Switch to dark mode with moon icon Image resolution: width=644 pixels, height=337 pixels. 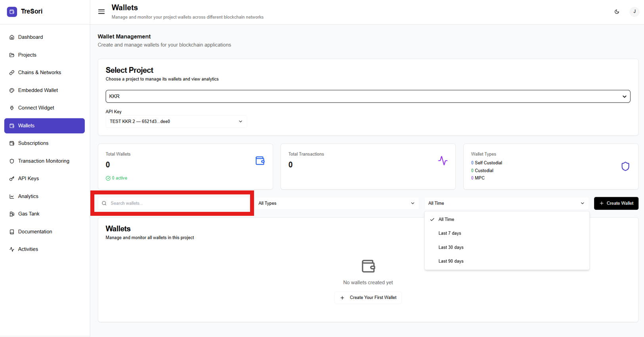pyautogui.click(x=617, y=12)
